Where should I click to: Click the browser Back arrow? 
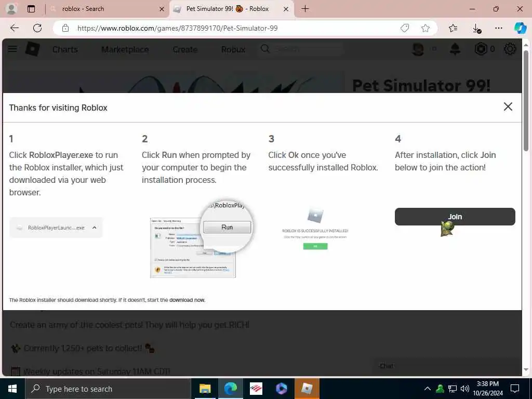[14, 28]
